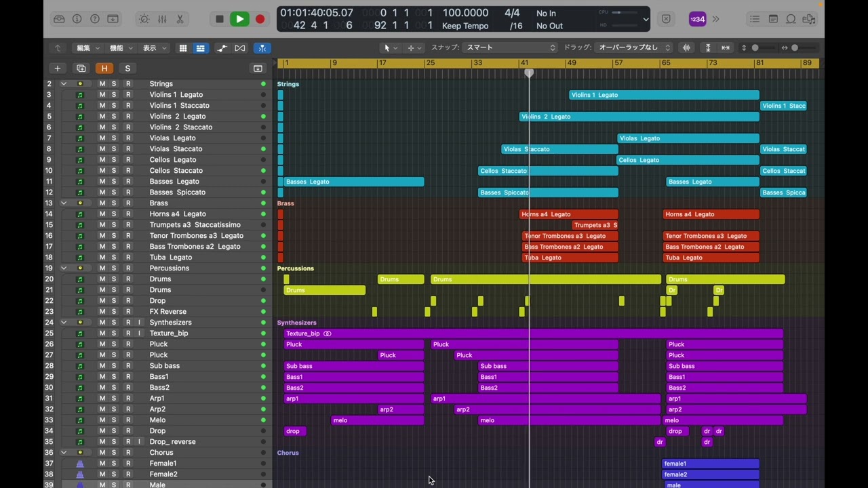The width and height of the screenshot is (868, 488).
Task: Open the Mixer from the control bar
Action: [162, 19]
